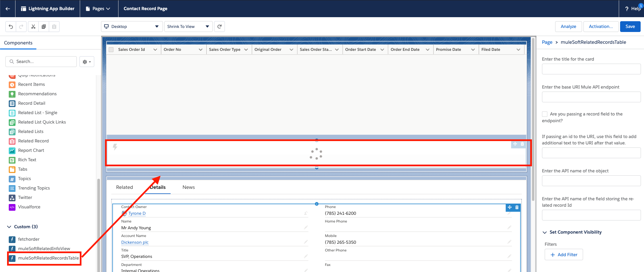This screenshot has width=644, height=272.
Task: Select the Visualforce component
Action: coord(29,207)
